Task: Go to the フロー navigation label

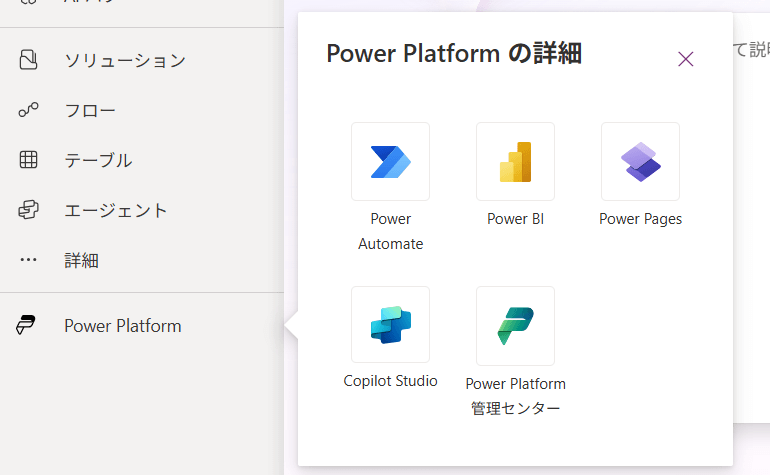Action: 90,110
